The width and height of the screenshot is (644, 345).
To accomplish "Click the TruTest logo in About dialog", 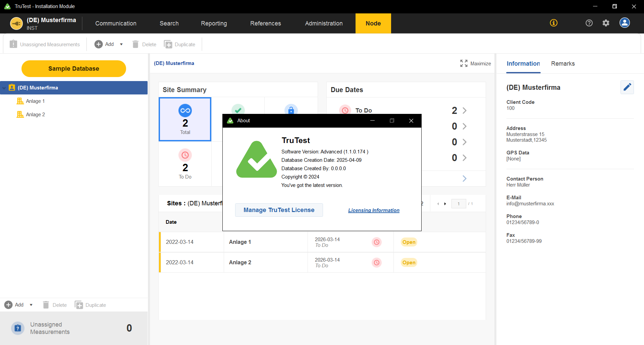I will (256, 159).
